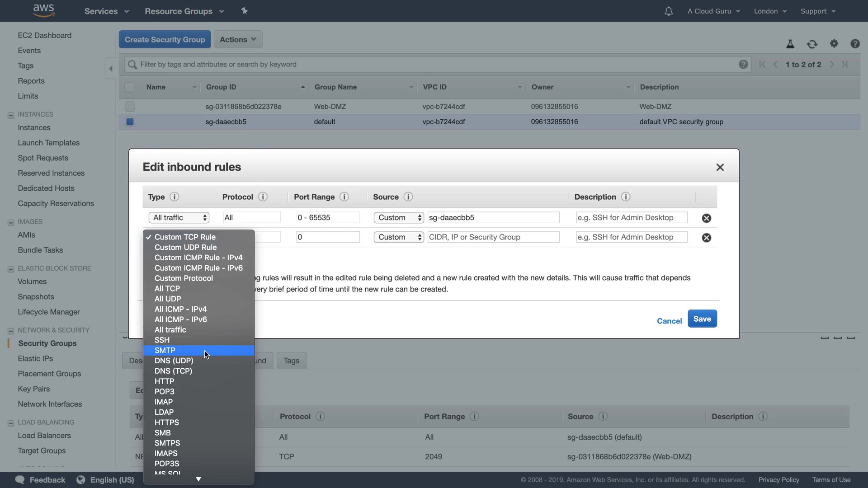
Task: Open the All traffic type dropdown
Action: coord(179,218)
